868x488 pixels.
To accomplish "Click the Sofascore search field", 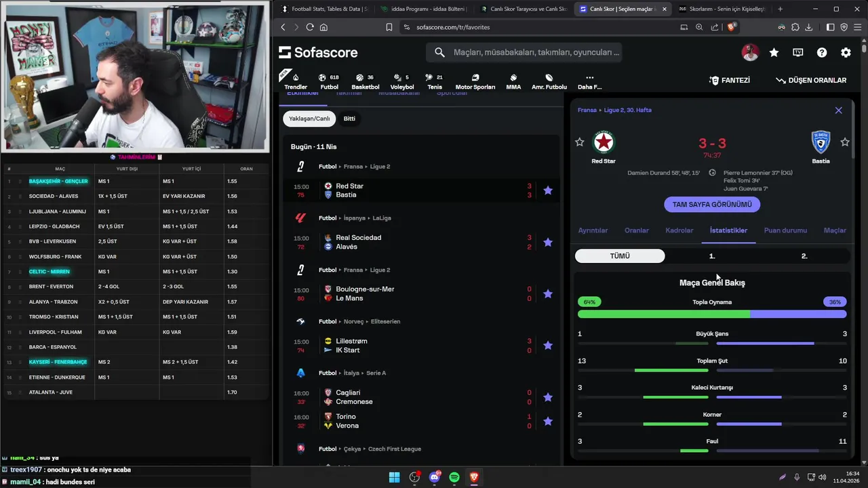I will click(524, 52).
